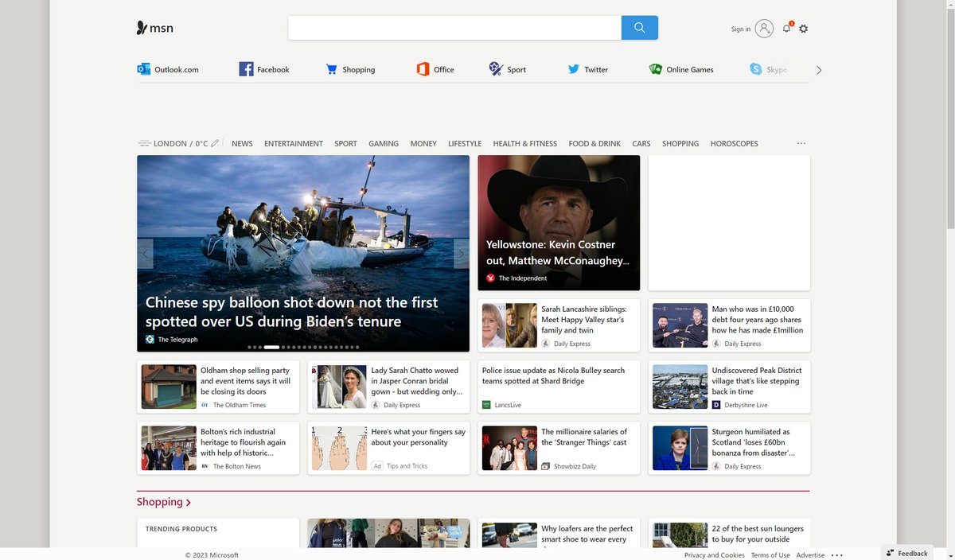Click the Feedback button
Screen dimensions: 955x560
[x=906, y=553]
